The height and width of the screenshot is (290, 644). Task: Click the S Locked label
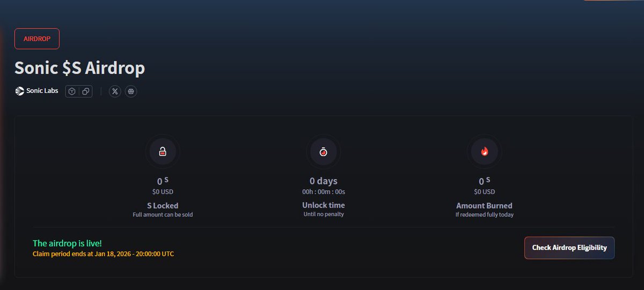[163, 205]
